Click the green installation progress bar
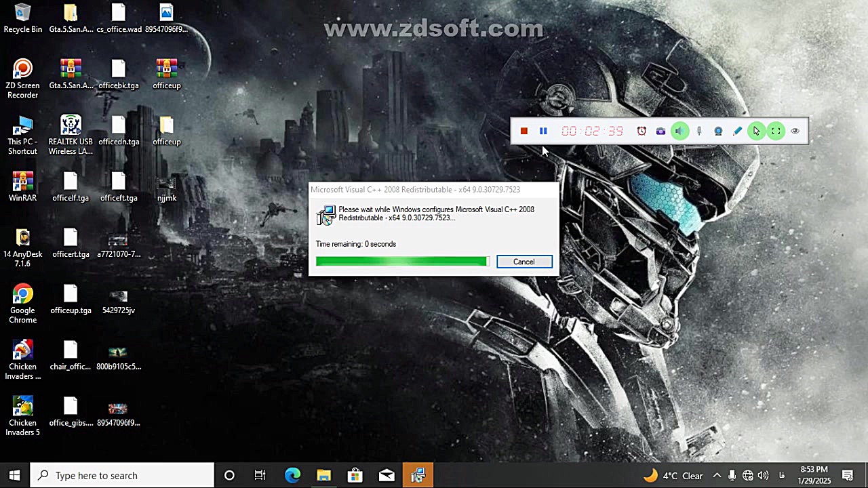868x488 pixels. click(401, 262)
